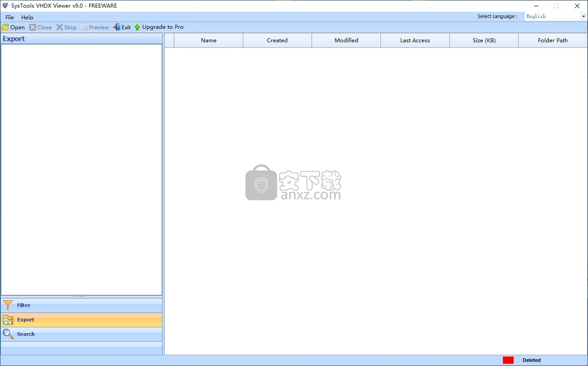Switch to the Export panel tab
Screen dimensions: 588x366
point(81,320)
